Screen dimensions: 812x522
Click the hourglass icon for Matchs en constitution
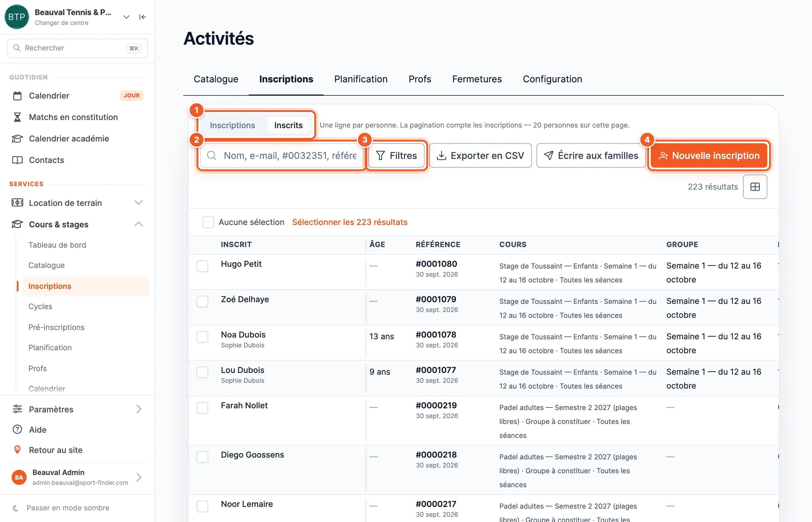(17, 117)
